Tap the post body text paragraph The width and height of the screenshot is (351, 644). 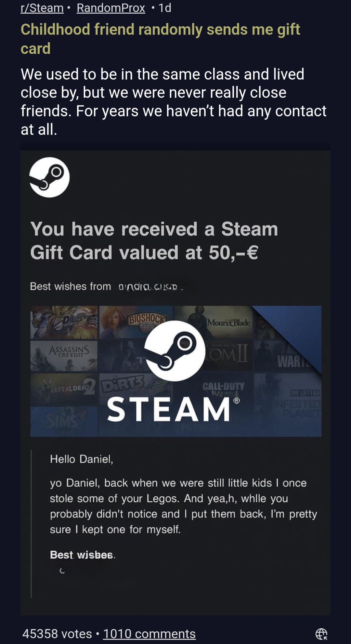coord(174,101)
